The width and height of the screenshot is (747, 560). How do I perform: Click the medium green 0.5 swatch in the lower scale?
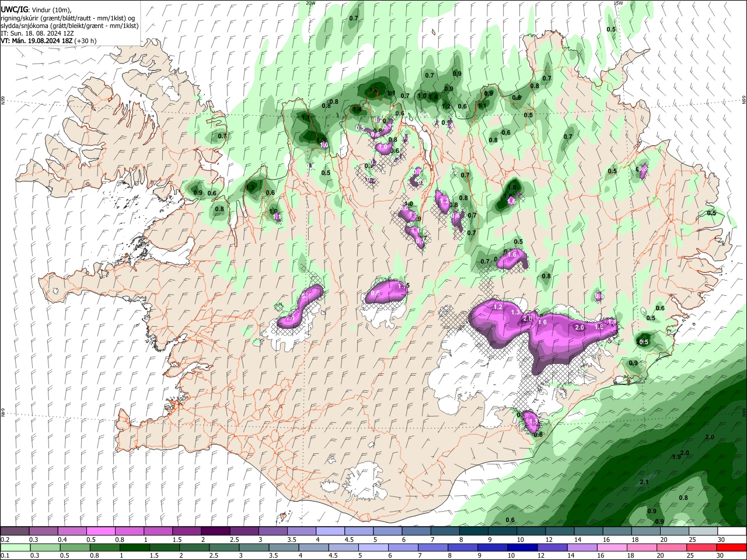[75, 547]
